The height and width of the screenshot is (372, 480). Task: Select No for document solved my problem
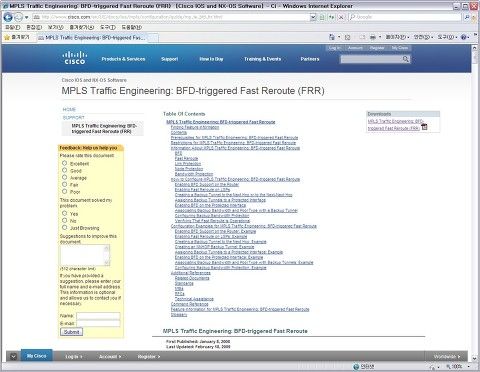coord(65,220)
